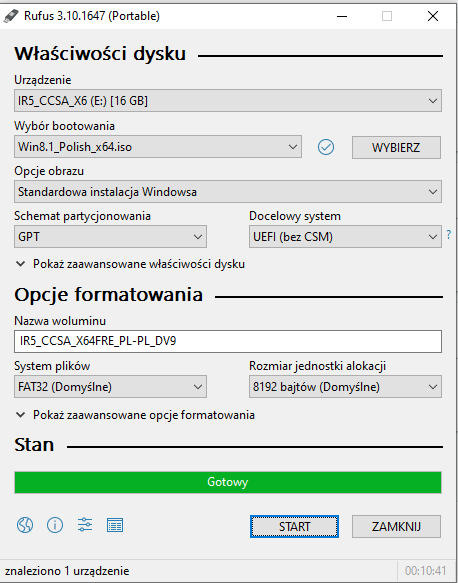This screenshot has height=583, width=458.
Task: Open the Rozmiar jednostki alokacji dropdown
Action: pyautogui.click(x=345, y=387)
